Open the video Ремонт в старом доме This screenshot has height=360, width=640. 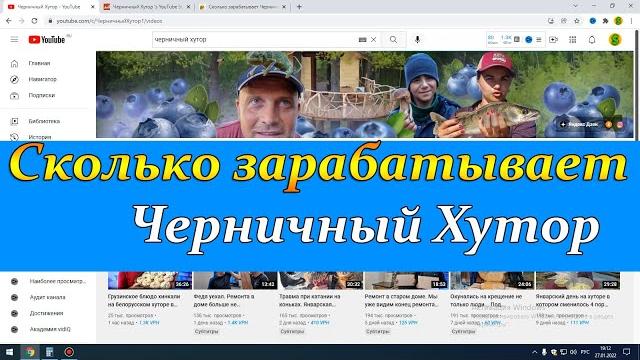click(401, 300)
